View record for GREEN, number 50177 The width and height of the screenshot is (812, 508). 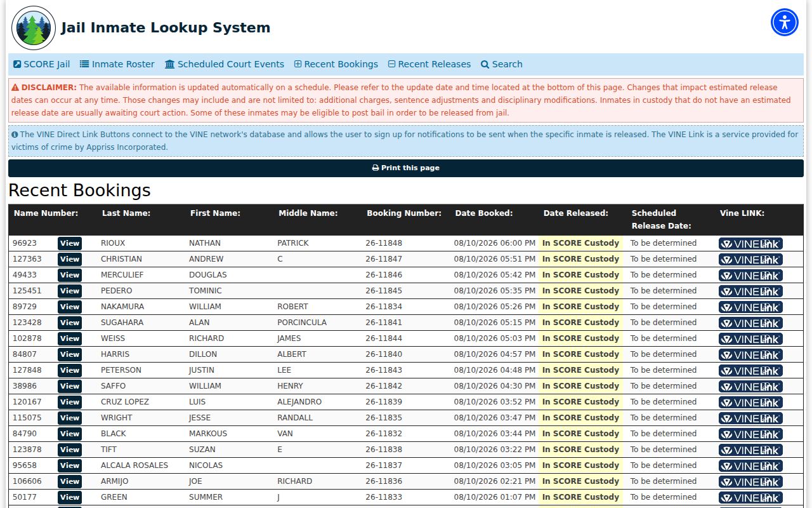click(70, 497)
